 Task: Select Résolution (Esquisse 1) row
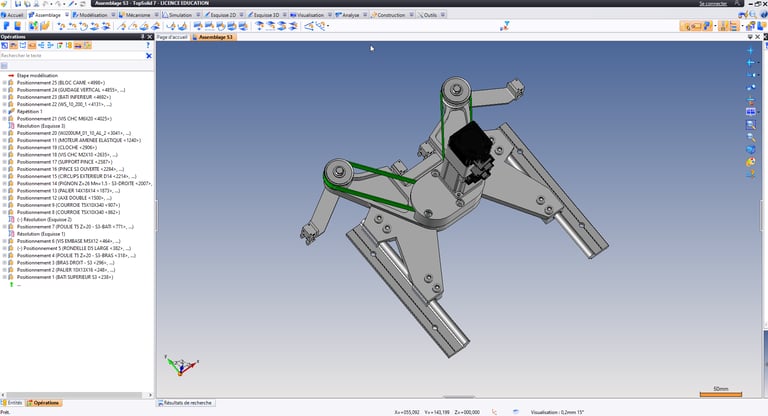point(41,234)
